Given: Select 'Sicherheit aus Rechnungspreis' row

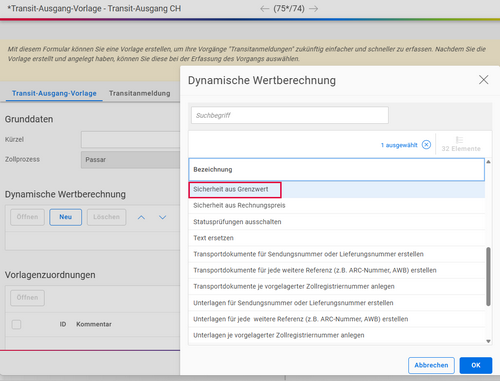Looking at the screenshot, I should click(x=337, y=205).
